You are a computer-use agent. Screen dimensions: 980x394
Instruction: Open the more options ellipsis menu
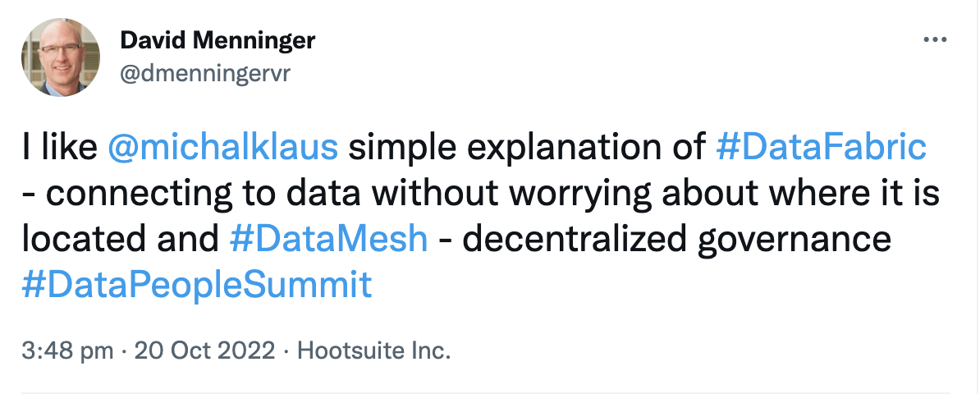[935, 40]
